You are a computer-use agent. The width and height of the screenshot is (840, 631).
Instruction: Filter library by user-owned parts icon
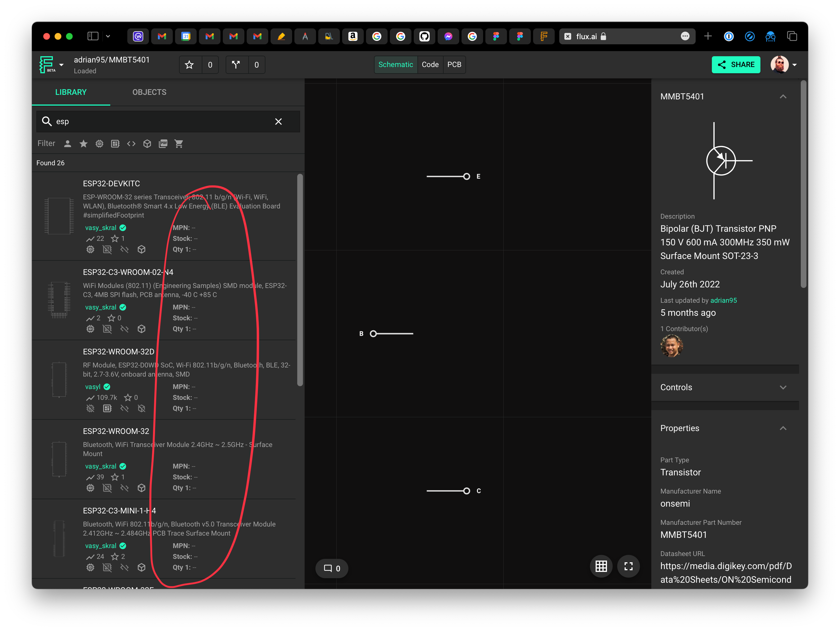(68, 144)
